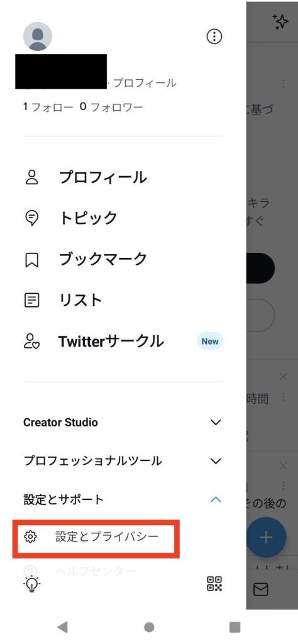
Task: View the following count link
Action: (x=48, y=108)
